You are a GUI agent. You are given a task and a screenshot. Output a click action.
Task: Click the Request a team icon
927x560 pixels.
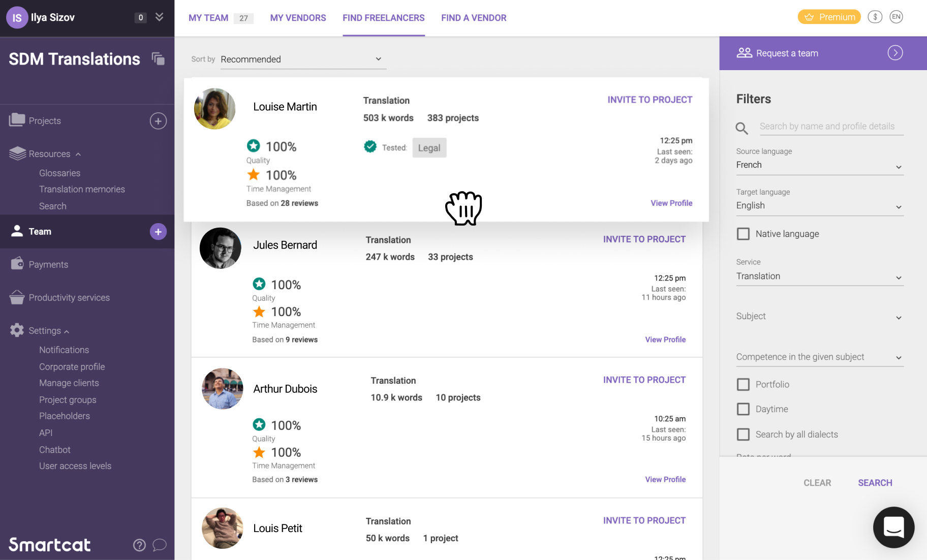pos(745,53)
